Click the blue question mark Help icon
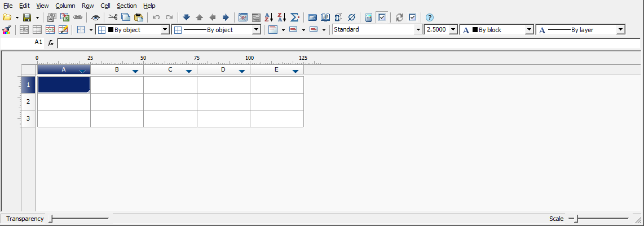The image size is (644, 226). [x=430, y=17]
